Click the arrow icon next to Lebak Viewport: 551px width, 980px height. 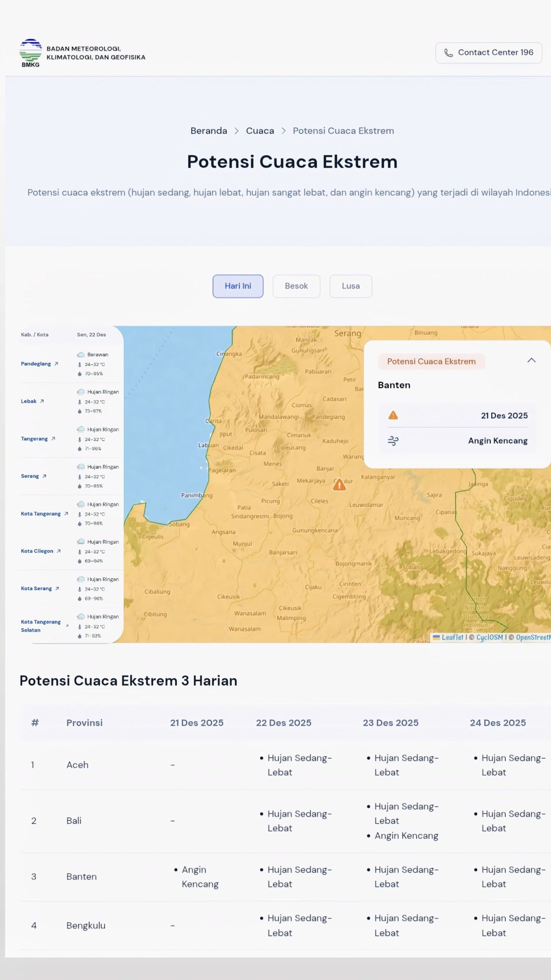click(x=42, y=401)
